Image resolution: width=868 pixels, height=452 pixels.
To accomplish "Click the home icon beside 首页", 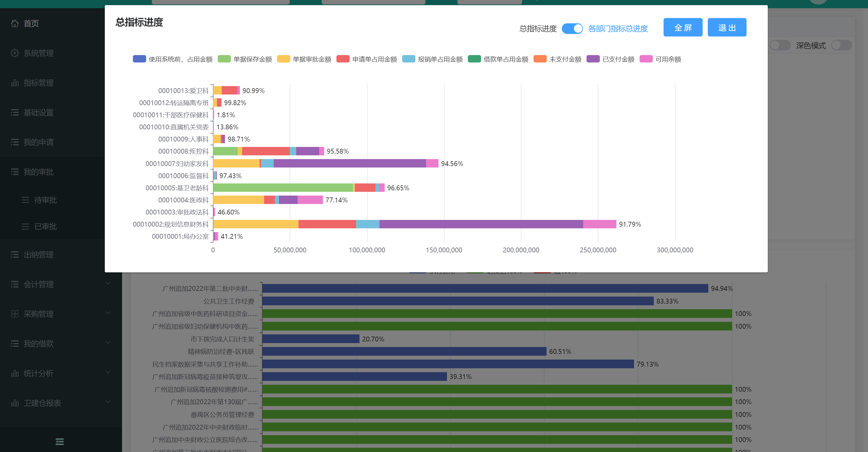I will pos(15,23).
